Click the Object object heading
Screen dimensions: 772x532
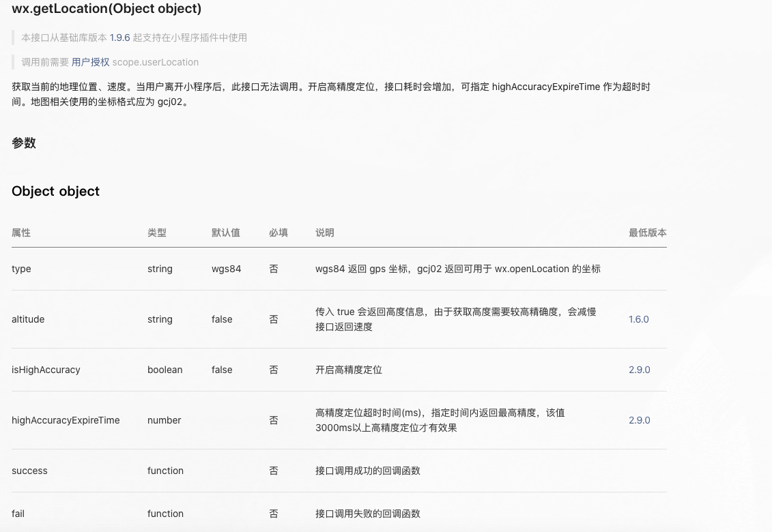tap(55, 192)
